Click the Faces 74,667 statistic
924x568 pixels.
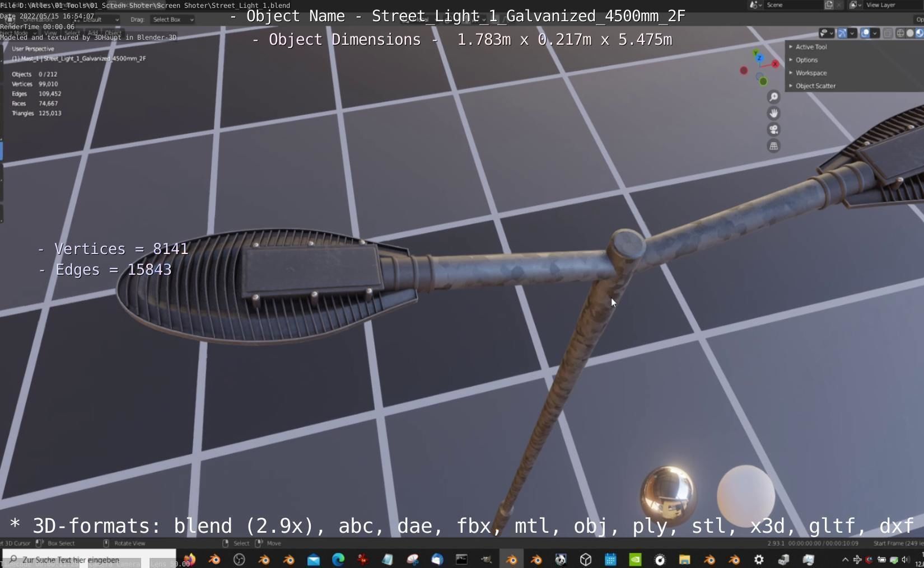click(x=35, y=104)
